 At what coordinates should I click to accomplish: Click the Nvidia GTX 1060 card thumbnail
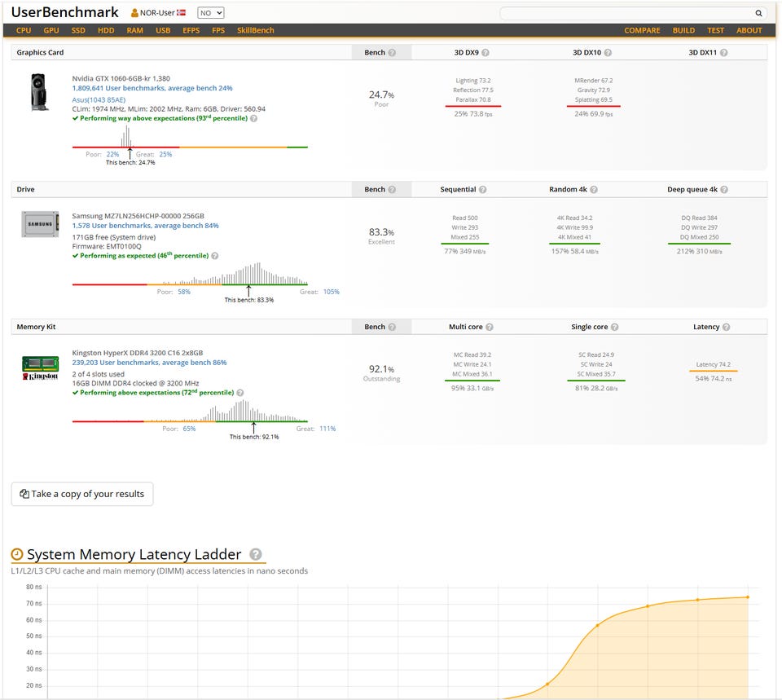pos(39,92)
